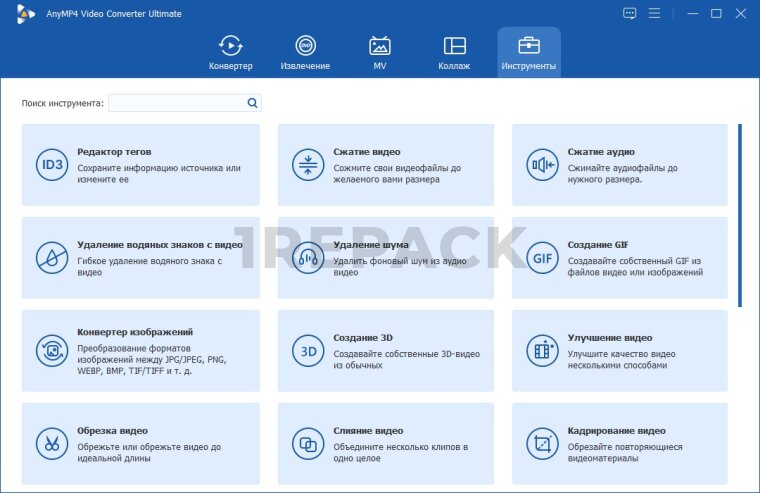Click the Сжатие видео compress icon
This screenshot has width=760, height=493.
307,165
